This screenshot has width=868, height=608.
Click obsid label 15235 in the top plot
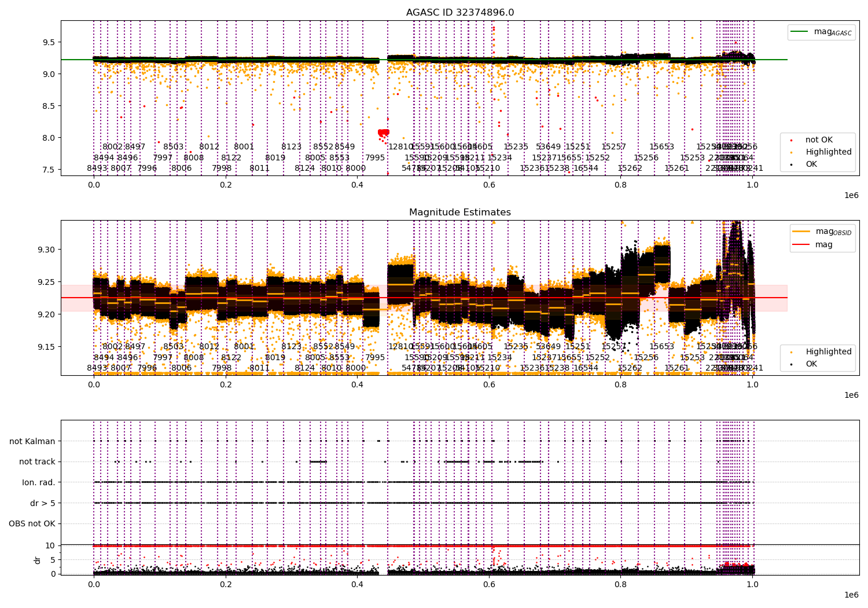point(516,147)
